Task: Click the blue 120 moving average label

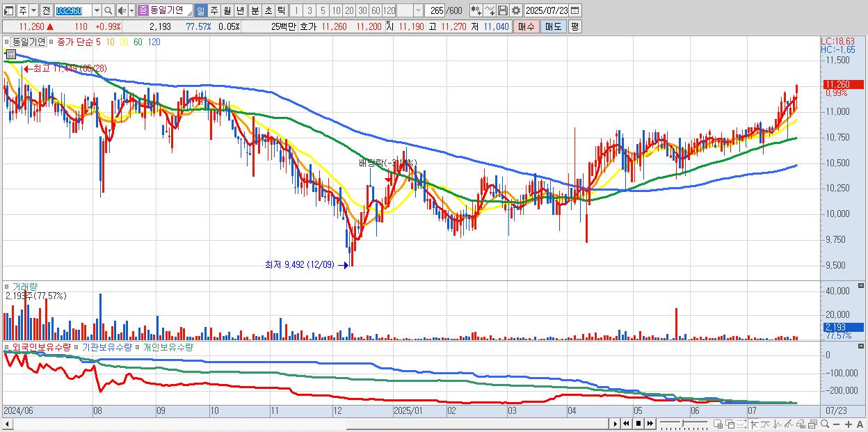Action: tap(154, 42)
